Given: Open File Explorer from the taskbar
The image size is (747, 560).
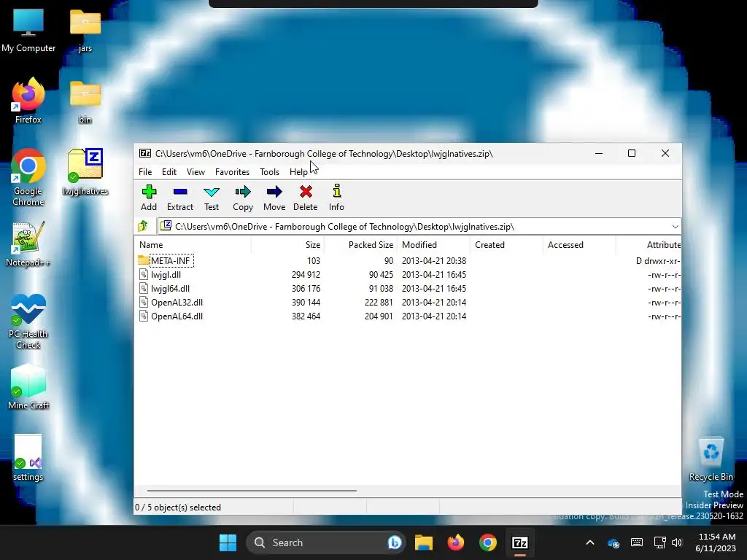Looking at the screenshot, I should (x=424, y=542).
